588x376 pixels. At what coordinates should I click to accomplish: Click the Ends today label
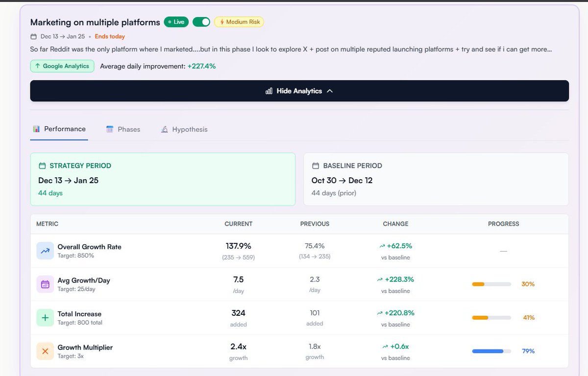click(110, 37)
